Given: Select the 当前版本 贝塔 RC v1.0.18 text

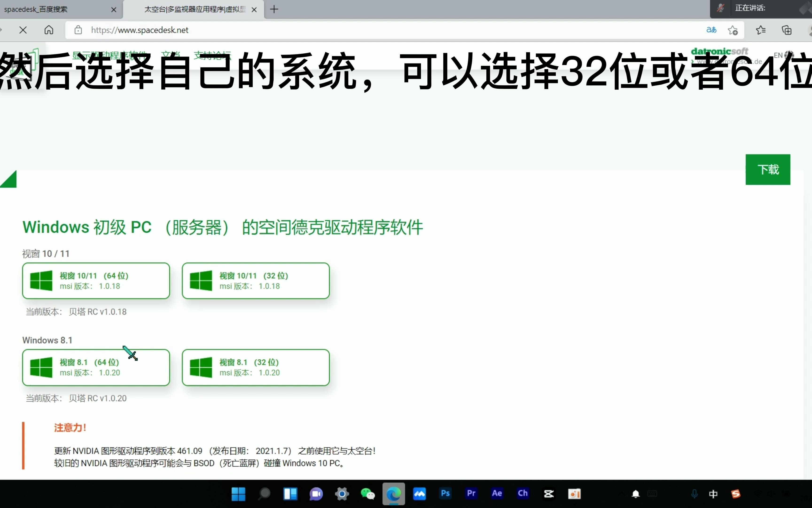Looking at the screenshot, I should click(76, 312).
